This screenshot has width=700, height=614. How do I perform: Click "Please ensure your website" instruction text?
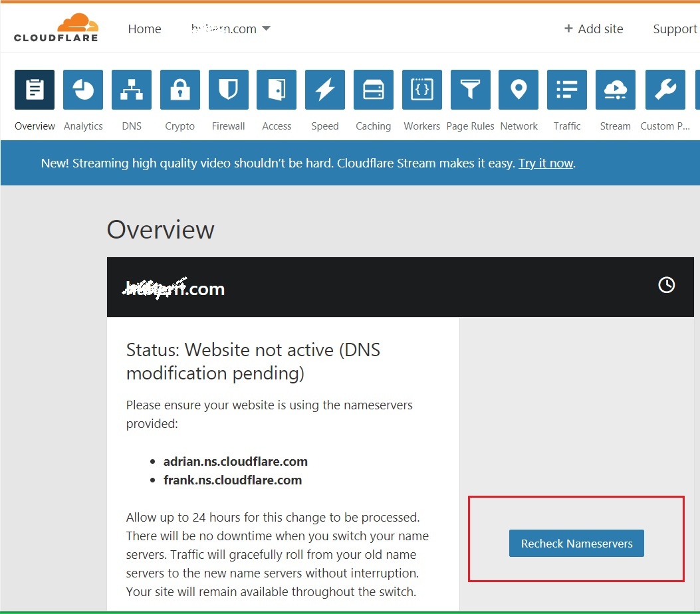(269, 414)
